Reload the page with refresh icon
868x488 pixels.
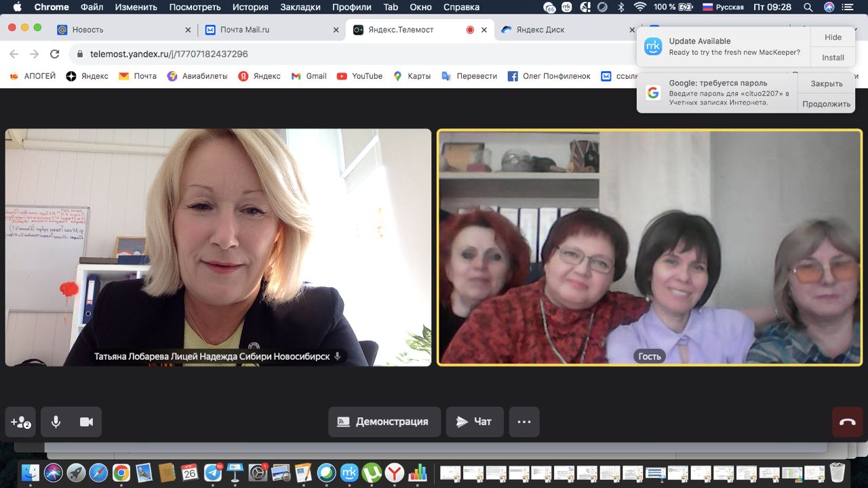coord(55,54)
